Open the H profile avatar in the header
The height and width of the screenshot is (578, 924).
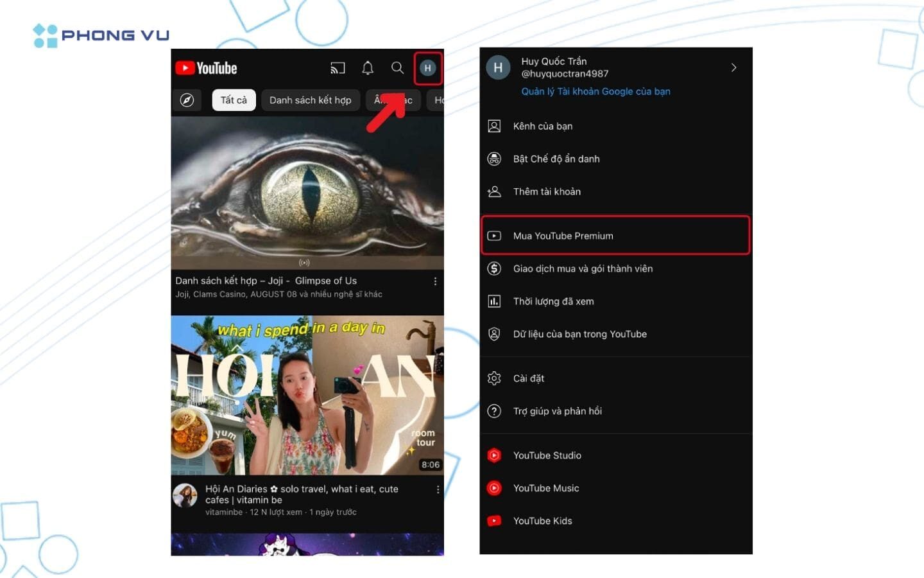point(428,68)
